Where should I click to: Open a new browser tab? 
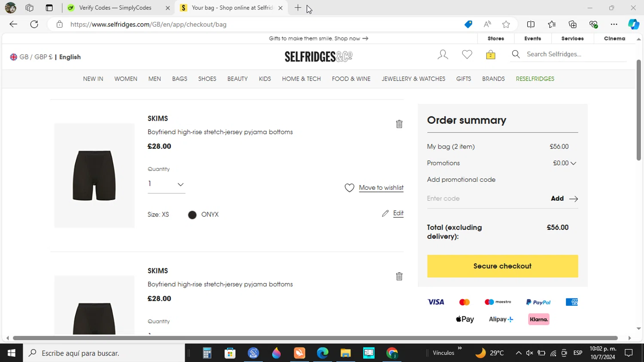[298, 8]
